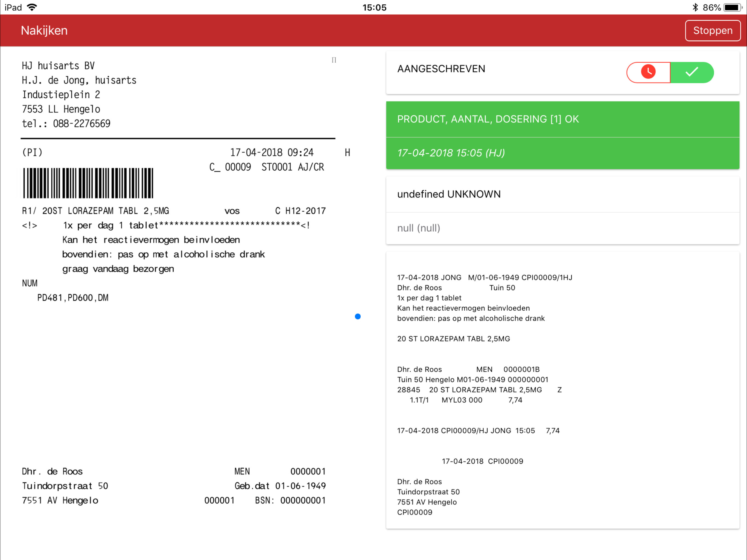Tap the AANGESCHREVEN status label
This screenshot has height=560, width=747.
point(441,69)
